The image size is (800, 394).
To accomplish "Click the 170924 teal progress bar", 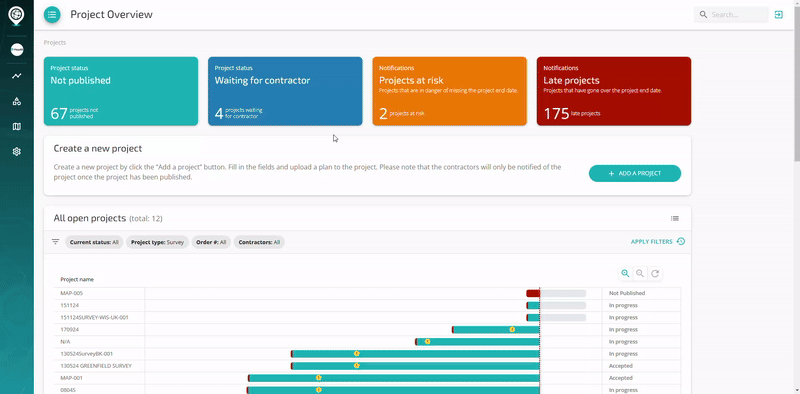I will click(496, 330).
